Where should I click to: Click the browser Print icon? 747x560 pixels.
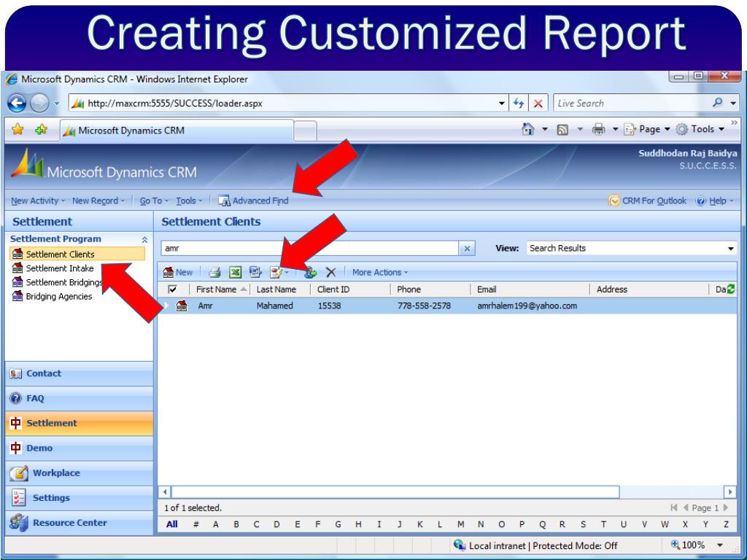pyautogui.click(x=598, y=129)
